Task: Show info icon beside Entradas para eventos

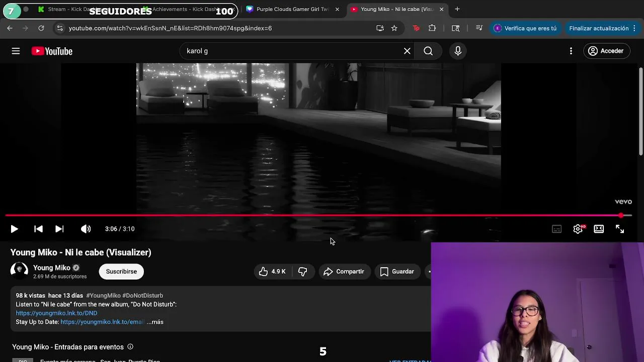Action: (130, 347)
